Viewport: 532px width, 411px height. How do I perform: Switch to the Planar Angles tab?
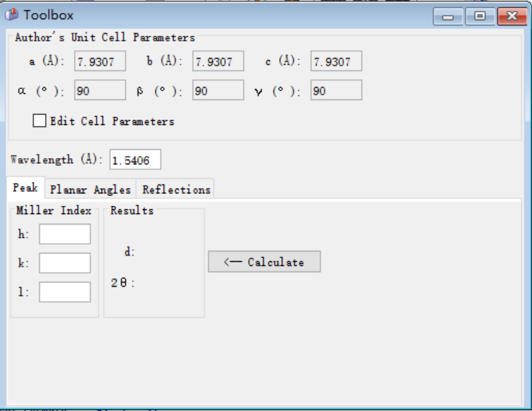(x=91, y=189)
